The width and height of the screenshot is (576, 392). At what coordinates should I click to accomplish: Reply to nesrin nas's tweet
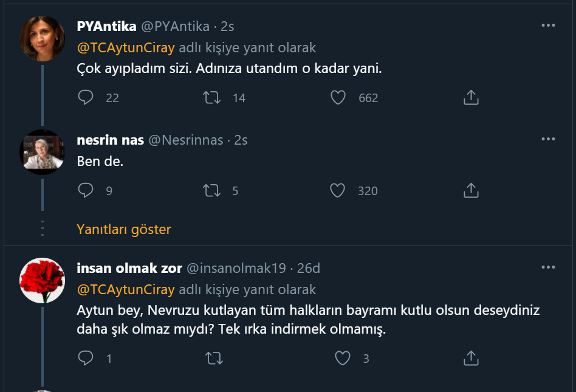(x=86, y=191)
